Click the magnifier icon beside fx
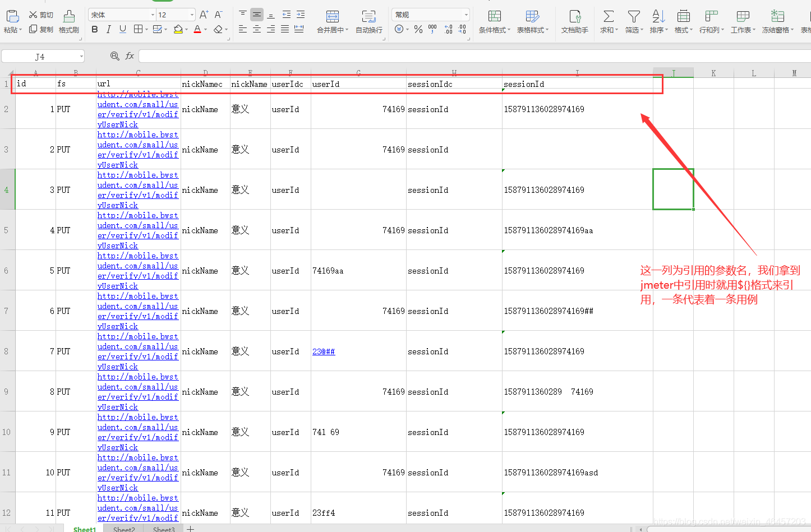This screenshot has height=532, width=811. click(x=114, y=56)
